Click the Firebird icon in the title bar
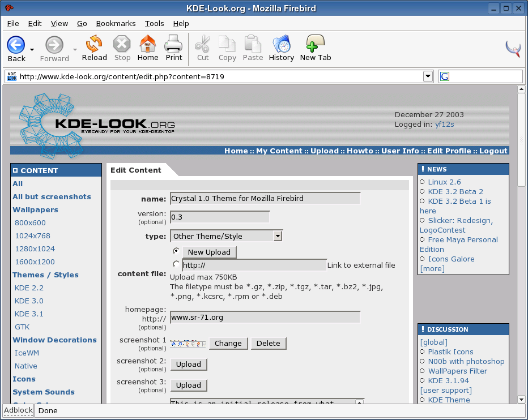Screen dimensions: 528x420 click(9, 8)
